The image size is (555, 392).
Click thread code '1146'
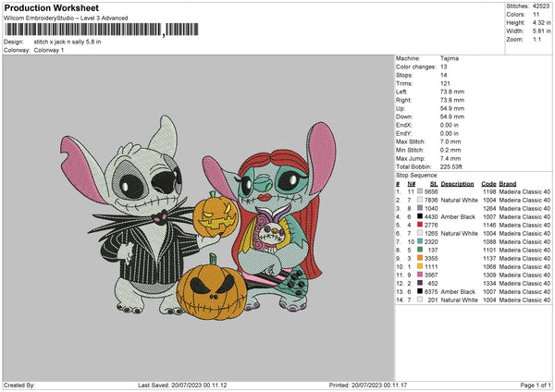(x=489, y=225)
